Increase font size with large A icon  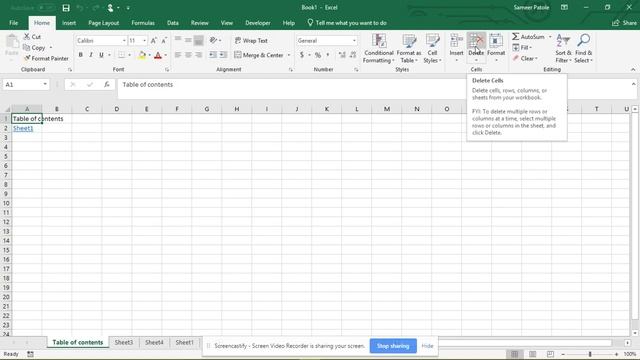click(x=153, y=40)
